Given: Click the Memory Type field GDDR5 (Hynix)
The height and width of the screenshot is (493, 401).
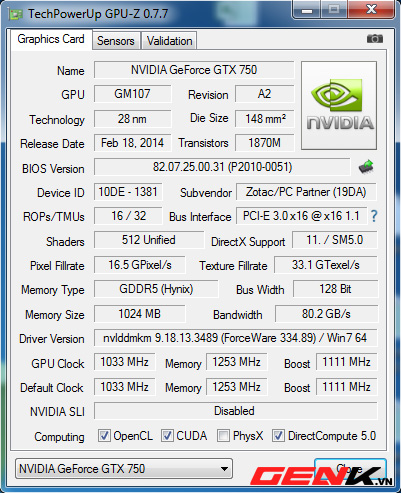Looking at the screenshot, I should coord(156,289).
